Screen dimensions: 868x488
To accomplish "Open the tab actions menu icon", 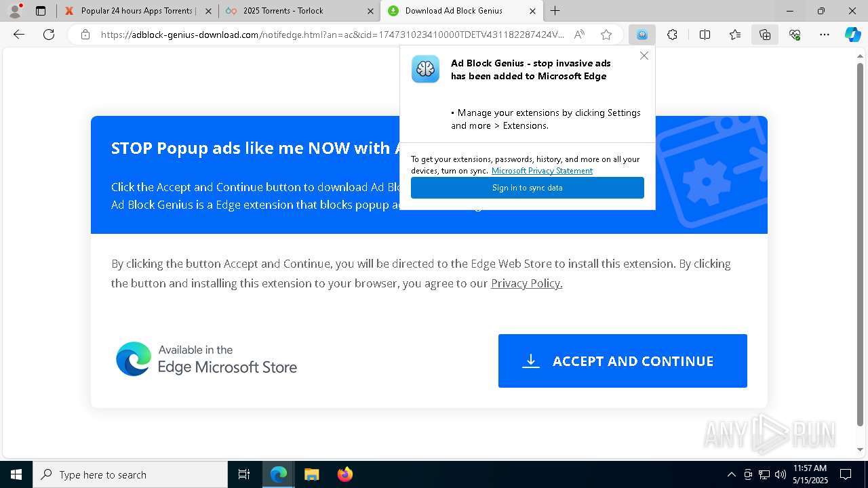I will [41, 11].
